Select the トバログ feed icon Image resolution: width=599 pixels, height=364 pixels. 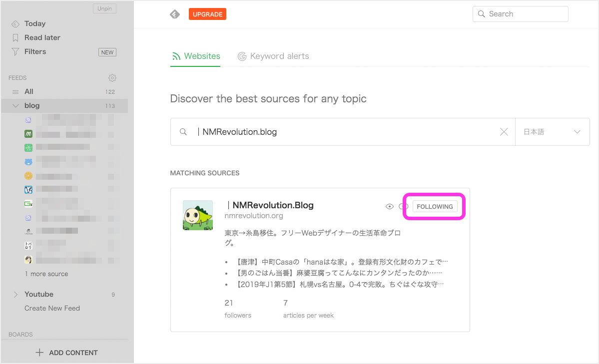click(28, 246)
